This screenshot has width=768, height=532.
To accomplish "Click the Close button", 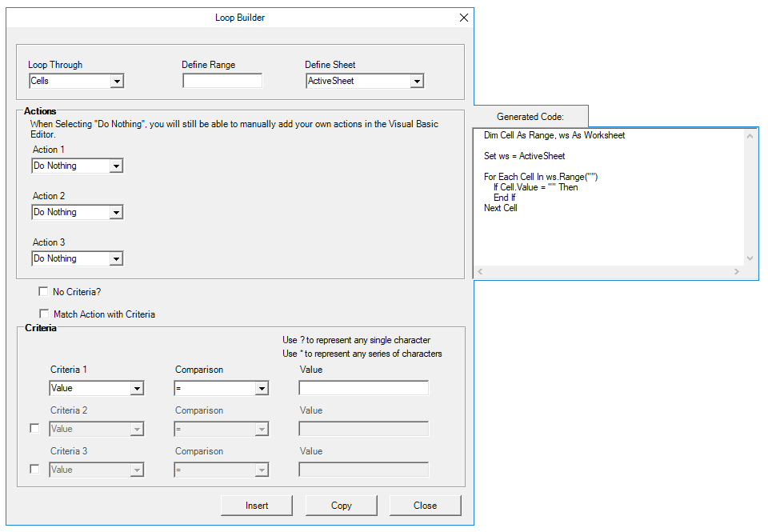I will [x=425, y=505].
